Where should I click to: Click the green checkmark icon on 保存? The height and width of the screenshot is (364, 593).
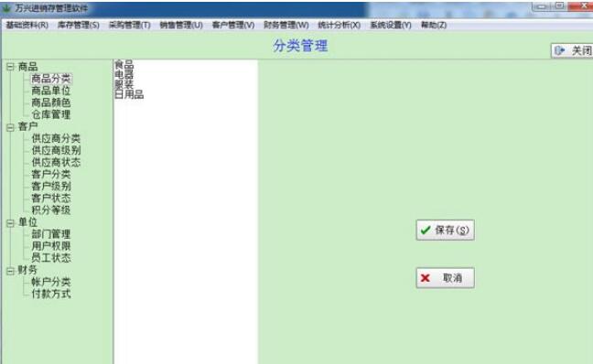coord(426,230)
